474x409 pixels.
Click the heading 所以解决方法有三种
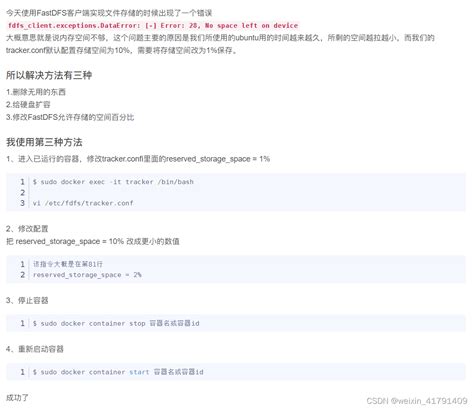pos(49,75)
